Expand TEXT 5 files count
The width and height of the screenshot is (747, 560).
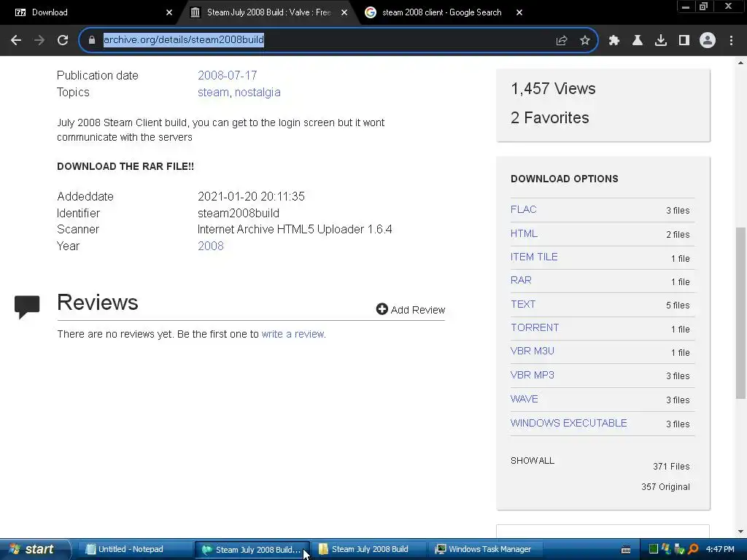pyautogui.click(x=678, y=305)
